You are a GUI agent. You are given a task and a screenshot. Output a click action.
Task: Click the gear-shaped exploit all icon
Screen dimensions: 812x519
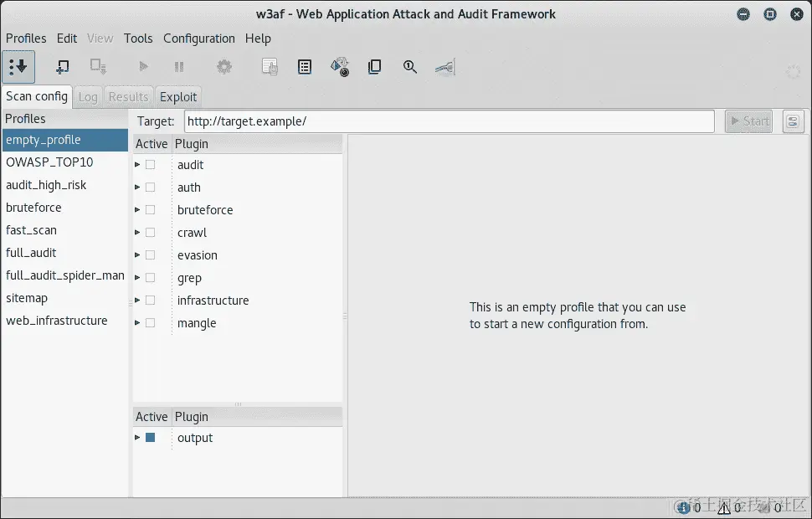pos(224,67)
